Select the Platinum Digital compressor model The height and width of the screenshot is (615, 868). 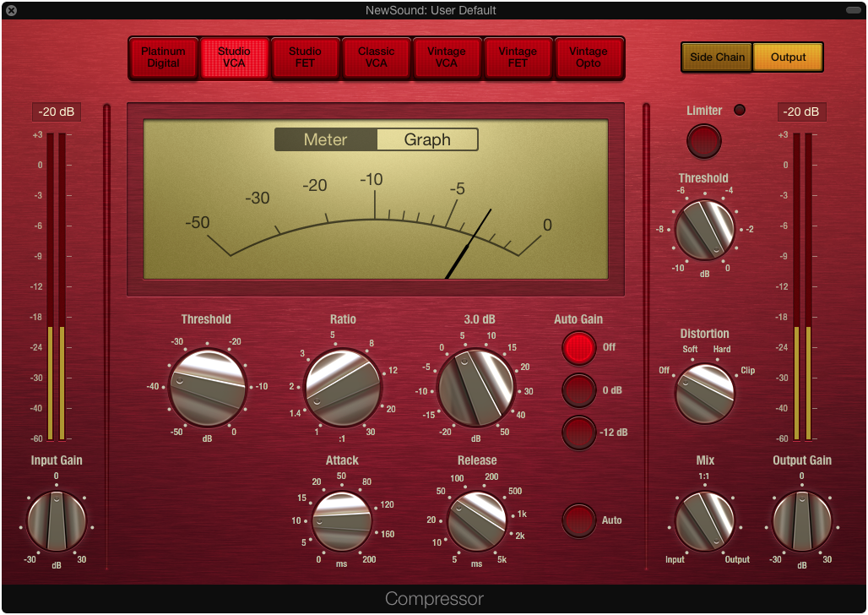(x=163, y=57)
